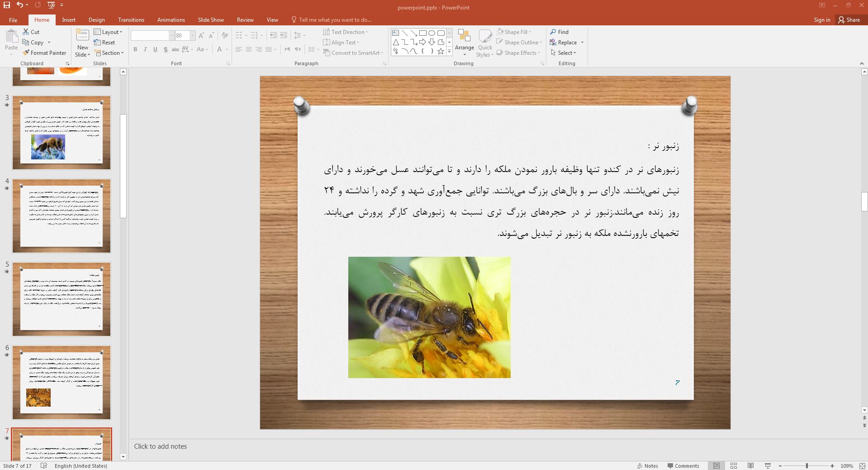Open Slide Sorter view in status bar
The height and width of the screenshot is (470, 868).
[734, 465]
